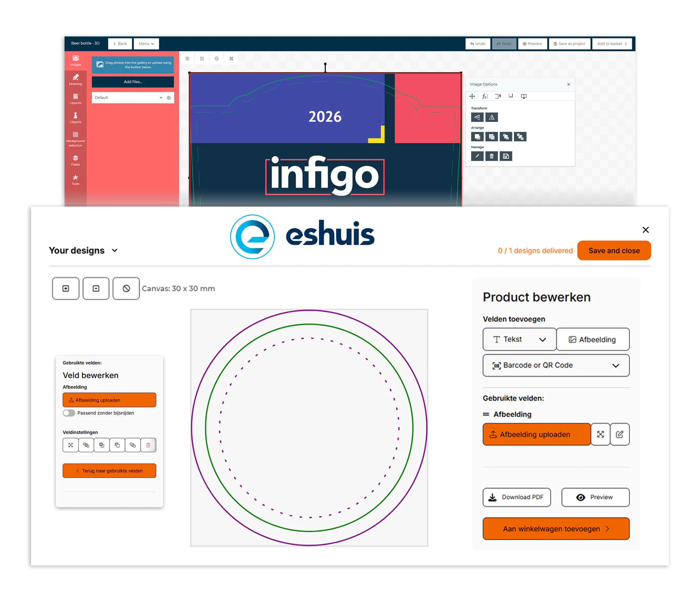Image resolution: width=700 pixels, height=591 pixels.
Task: Zoom in on infigo canvas toolbar
Action: click(x=187, y=59)
